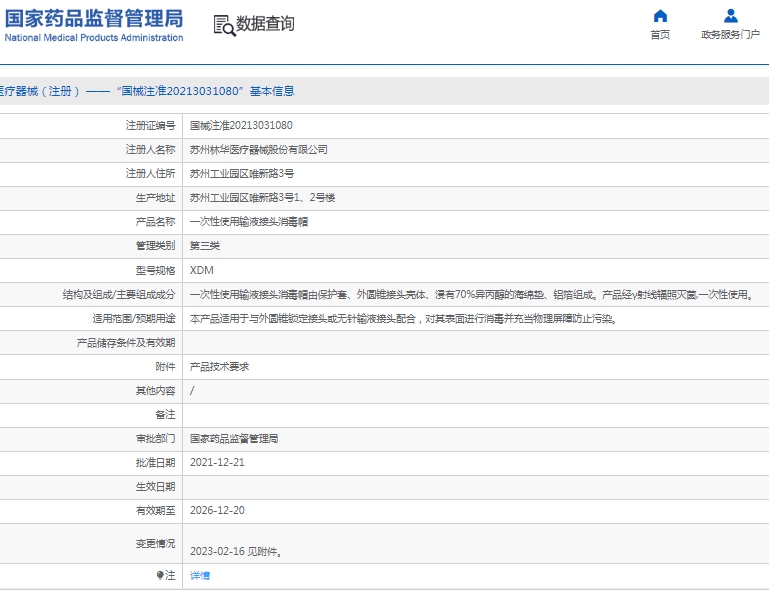Open the 详情 link
This screenshot has height=594, width=769.
[x=200, y=576]
